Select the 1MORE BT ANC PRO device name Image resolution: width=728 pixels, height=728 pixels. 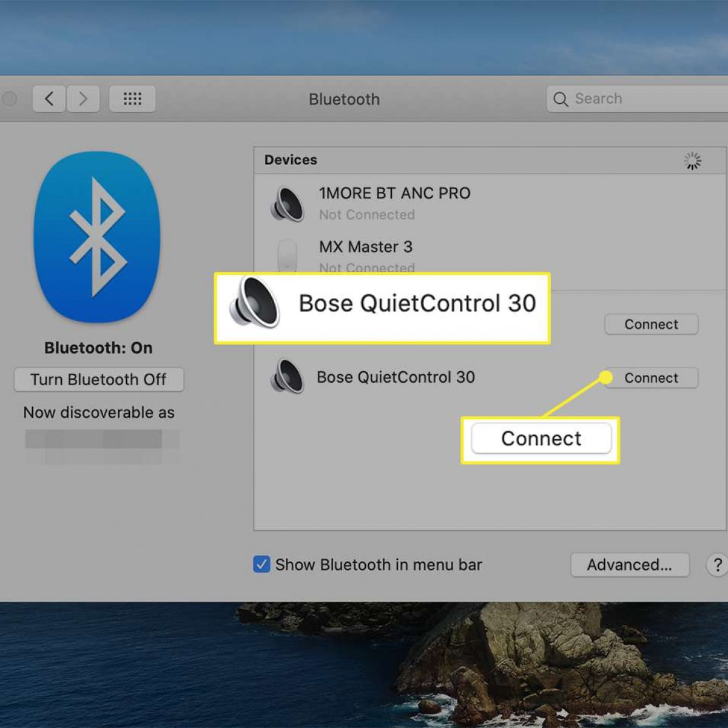point(394,194)
